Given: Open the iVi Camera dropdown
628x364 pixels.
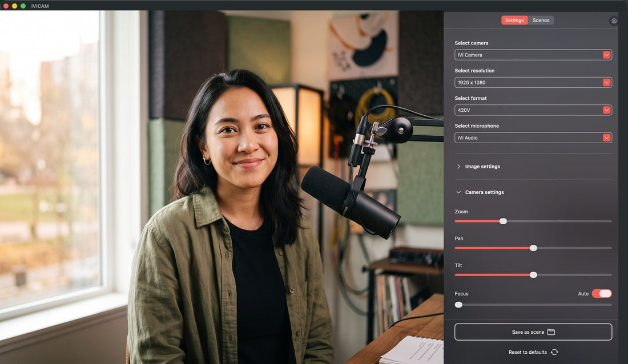Looking at the screenshot, I should pos(533,55).
